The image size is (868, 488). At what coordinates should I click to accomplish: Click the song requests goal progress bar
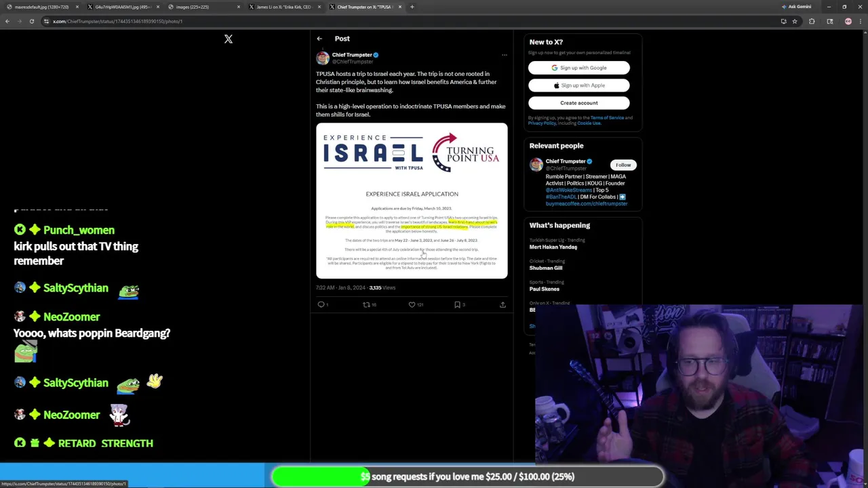[x=467, y=476]
